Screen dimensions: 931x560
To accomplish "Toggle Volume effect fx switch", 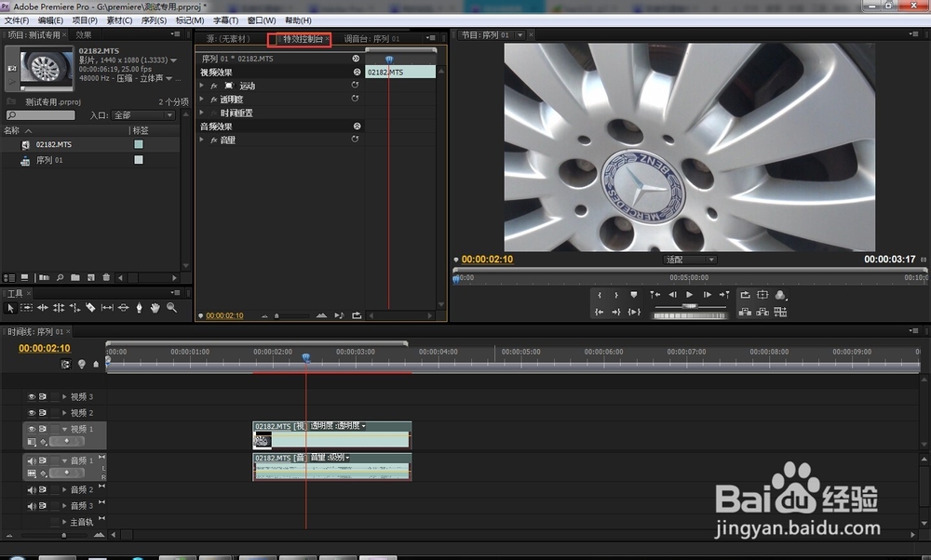I will click(x=214, y=140).
